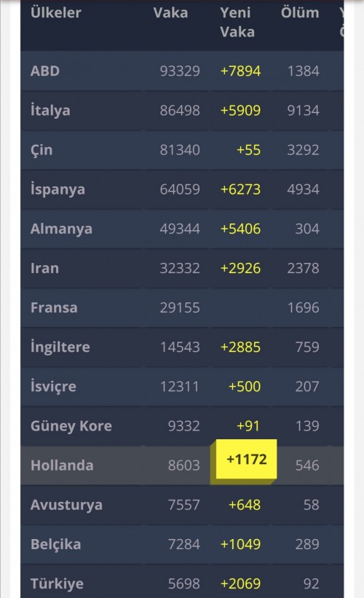Select the İtalya country row
Viewport: 364px width, 598px height.
click(182, 111)
